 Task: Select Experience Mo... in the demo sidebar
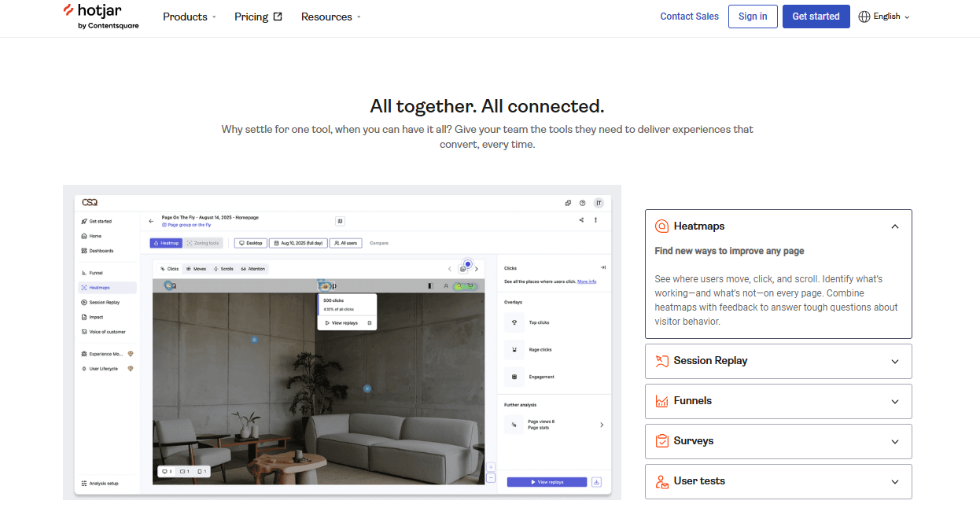106,354
